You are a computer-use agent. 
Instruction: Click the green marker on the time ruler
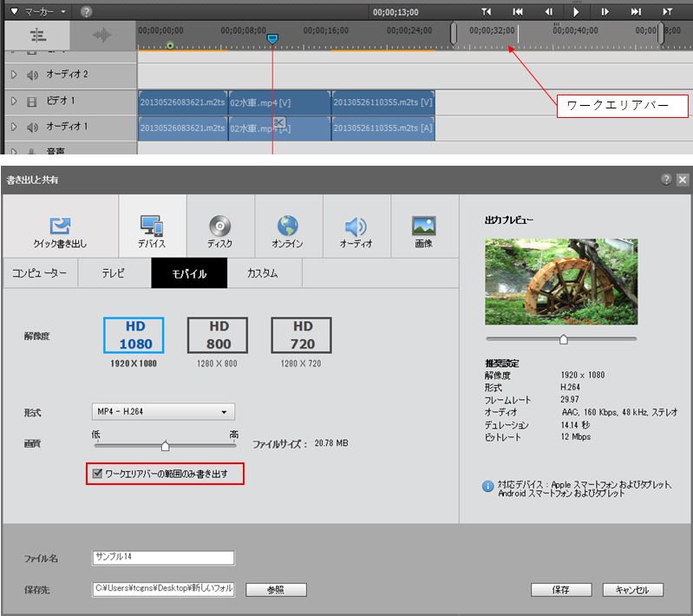pyautogui.click(x=170, y=45)
